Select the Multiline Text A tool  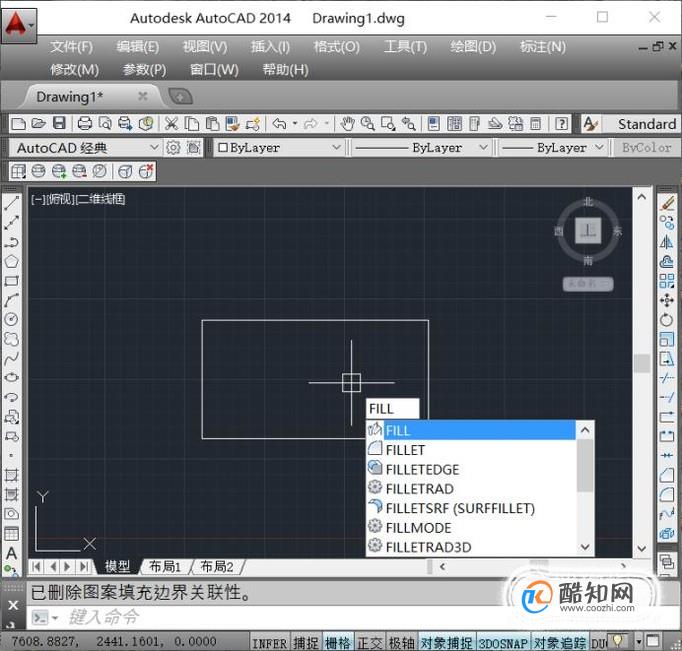(12, 553)
